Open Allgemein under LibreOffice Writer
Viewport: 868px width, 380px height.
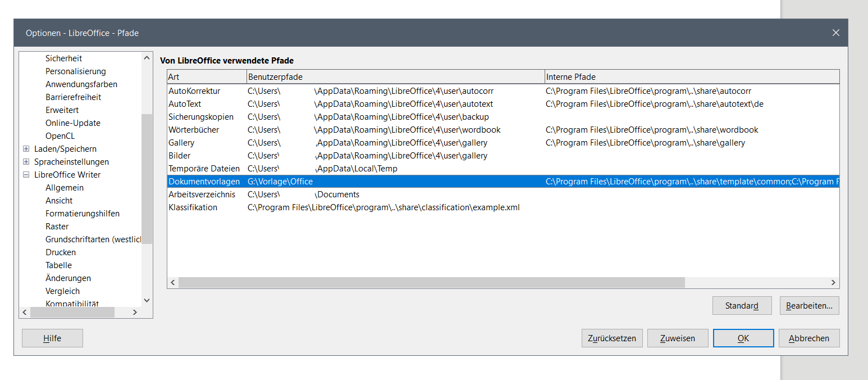[65, 188]
